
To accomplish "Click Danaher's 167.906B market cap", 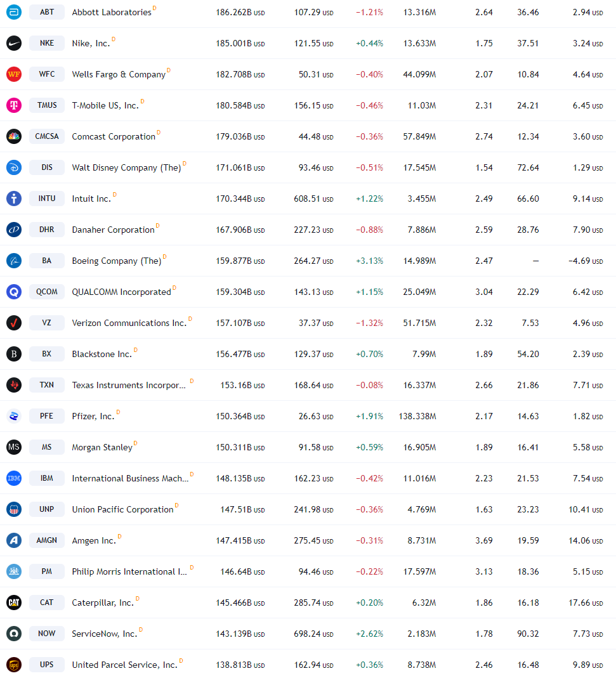I will [x=240, y=230].
